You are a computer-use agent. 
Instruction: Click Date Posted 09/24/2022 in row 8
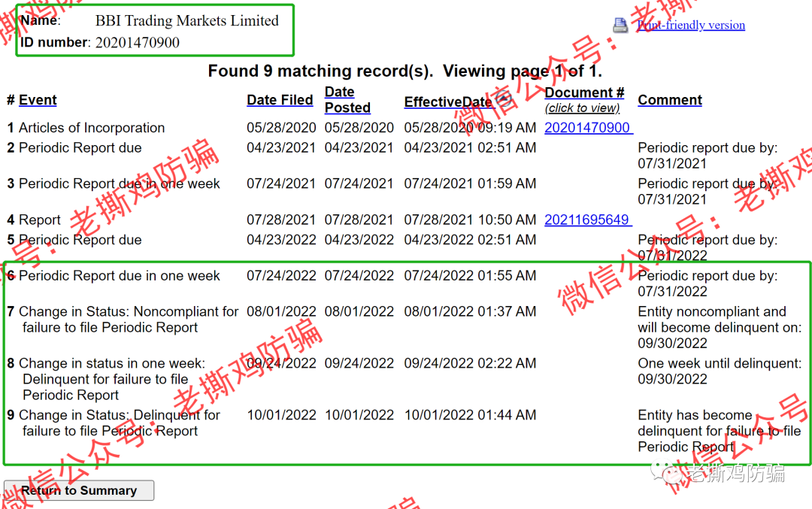click(x=359, y=363)
